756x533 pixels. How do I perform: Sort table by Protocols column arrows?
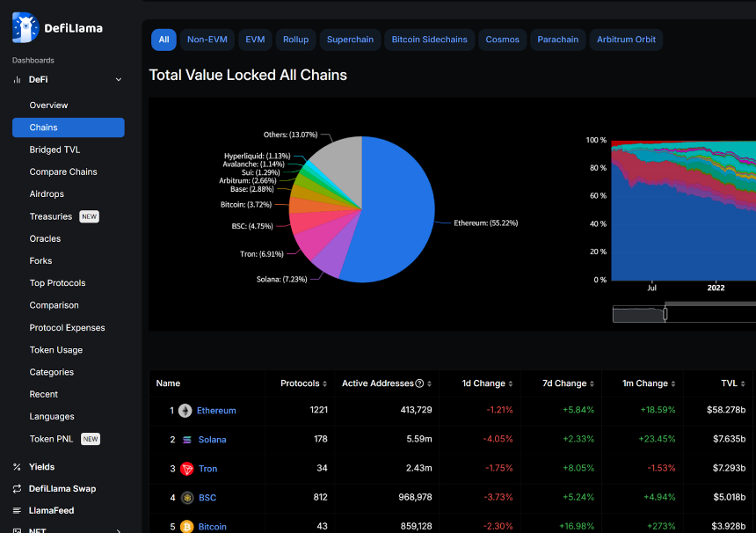point(325,384)
